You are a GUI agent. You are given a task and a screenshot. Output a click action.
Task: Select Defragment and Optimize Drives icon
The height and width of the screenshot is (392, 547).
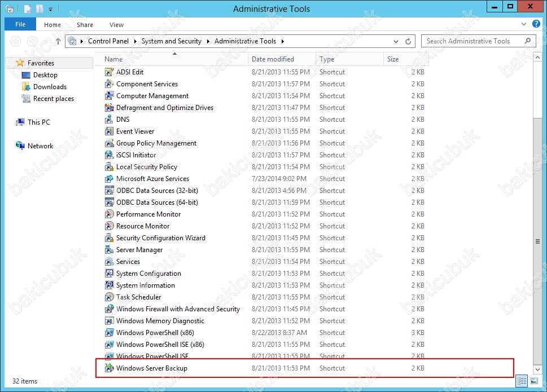[x=109, y=108]
